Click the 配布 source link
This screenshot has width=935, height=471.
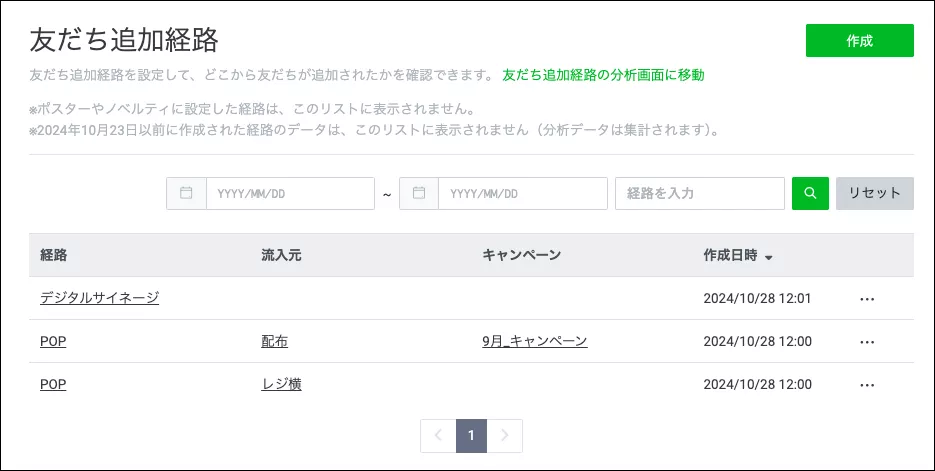click(274, 341)
